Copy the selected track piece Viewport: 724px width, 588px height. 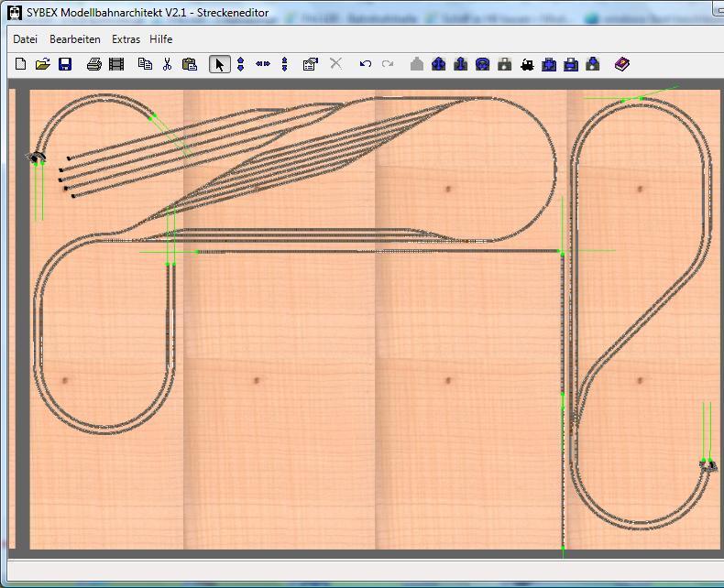145,64
